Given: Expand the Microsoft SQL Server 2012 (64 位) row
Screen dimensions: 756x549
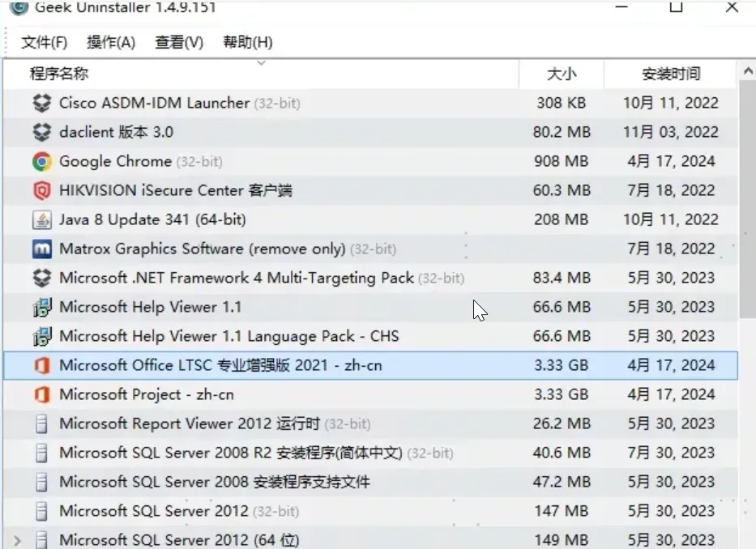Looking at the screenshot, I should tap(17, 541).
